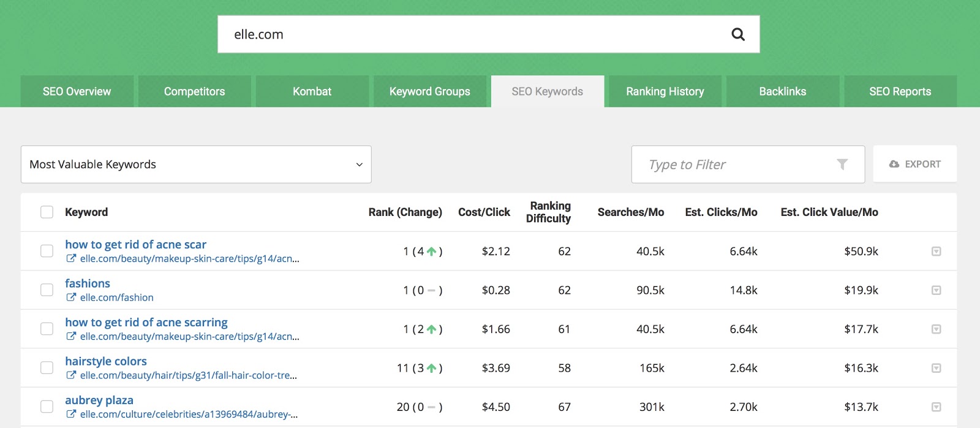Image resolution: width=980 pixels, height=428 pixels.
Task: Click external link icon under aubrey plaza
Action: (x=71, y=414)
